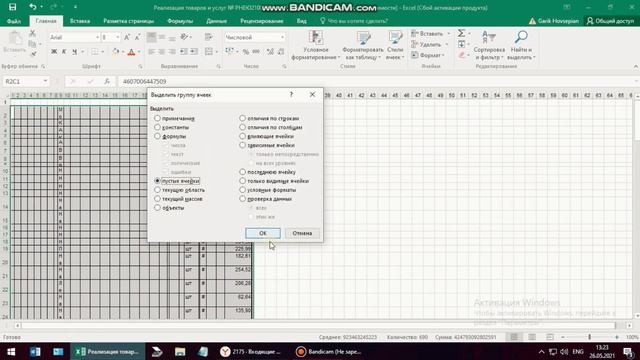Open the 'Вставить' cells dropdown

[449, 33]
